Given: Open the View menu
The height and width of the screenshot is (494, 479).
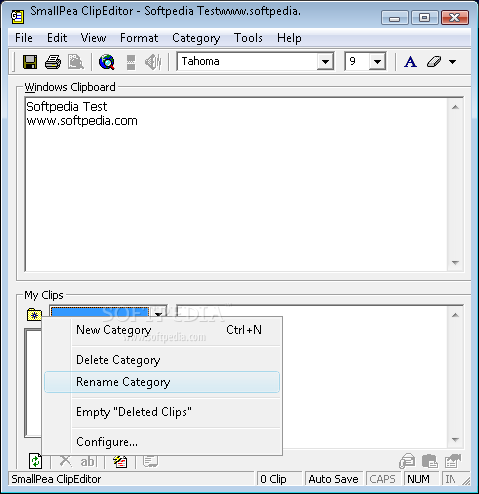Looking at the screenshot, I should pos(93,38).
